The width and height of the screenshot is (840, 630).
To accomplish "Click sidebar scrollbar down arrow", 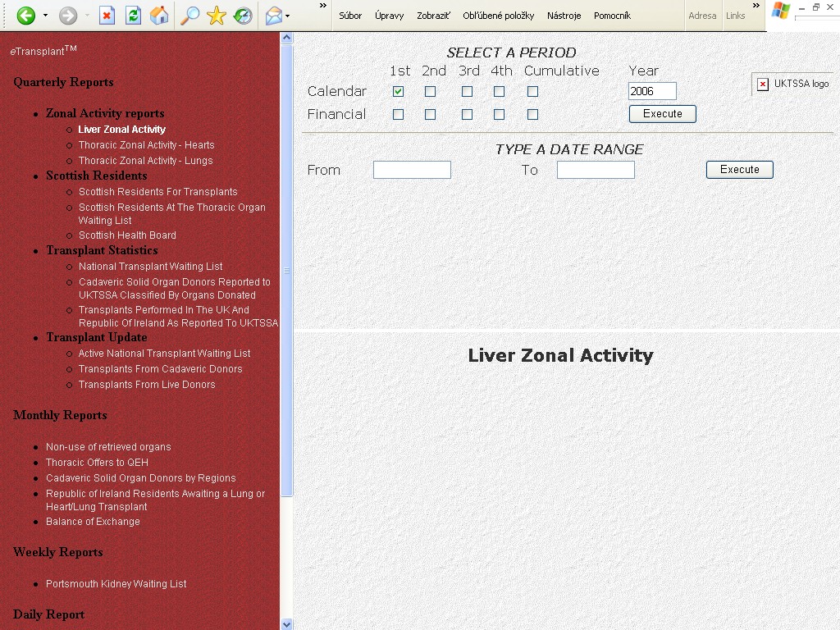I will [286, 624].
